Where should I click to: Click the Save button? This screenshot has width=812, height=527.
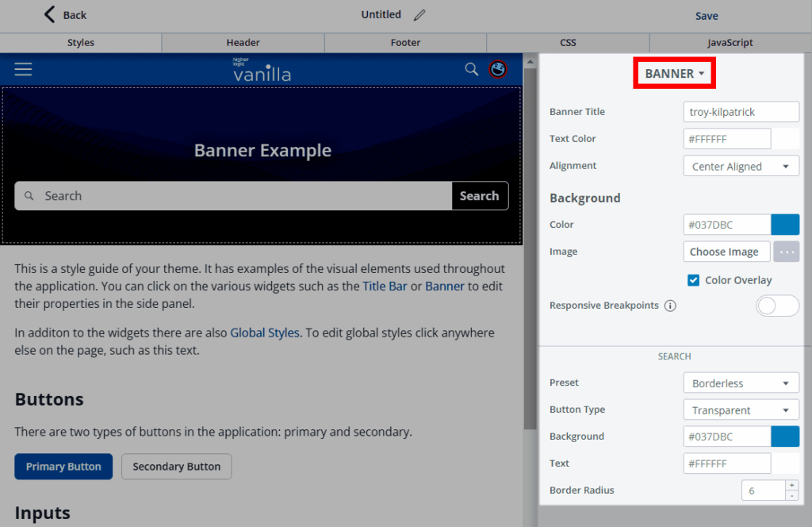tap(707, 16)
